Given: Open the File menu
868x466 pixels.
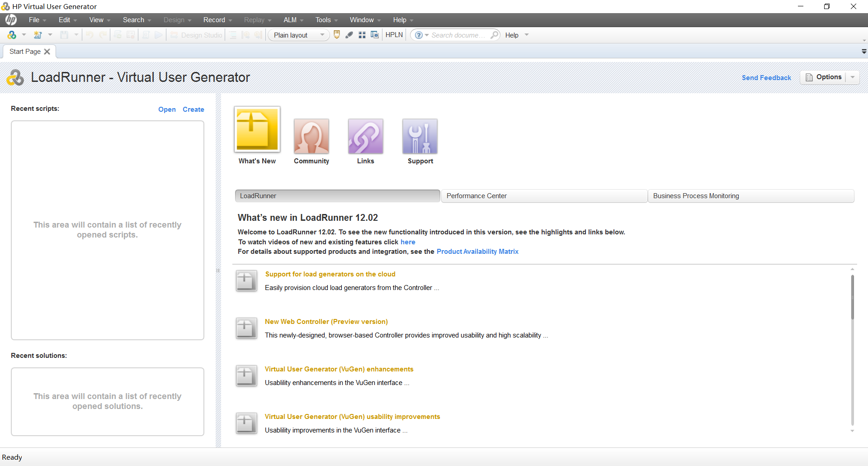Looking at the screenshot, I should click(x=38, y=20).
